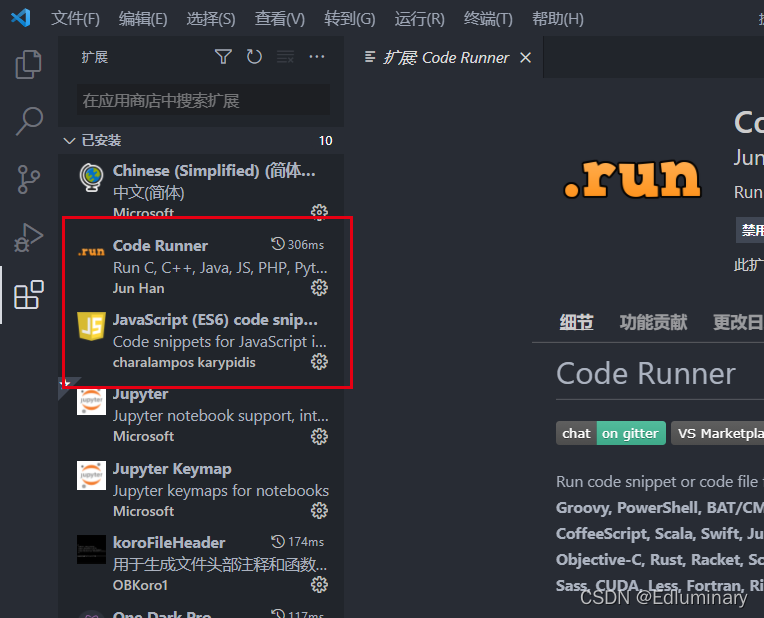Open the 文件(F) menu
This screenshot has height=618, width=764.
(x=76, y=19)
